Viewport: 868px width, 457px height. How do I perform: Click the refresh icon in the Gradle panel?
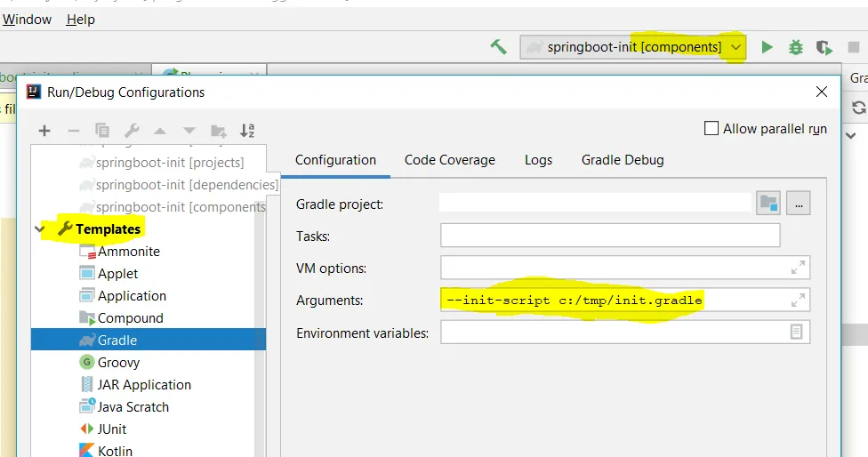(858, 108)
